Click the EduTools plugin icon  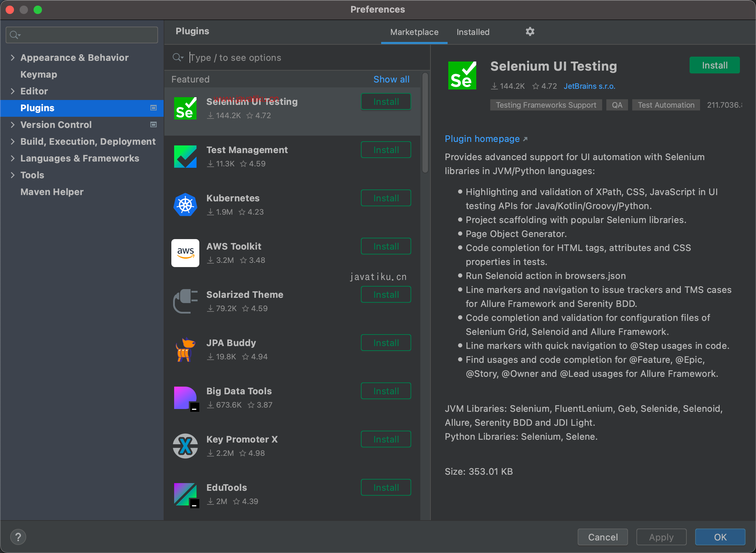186,495
